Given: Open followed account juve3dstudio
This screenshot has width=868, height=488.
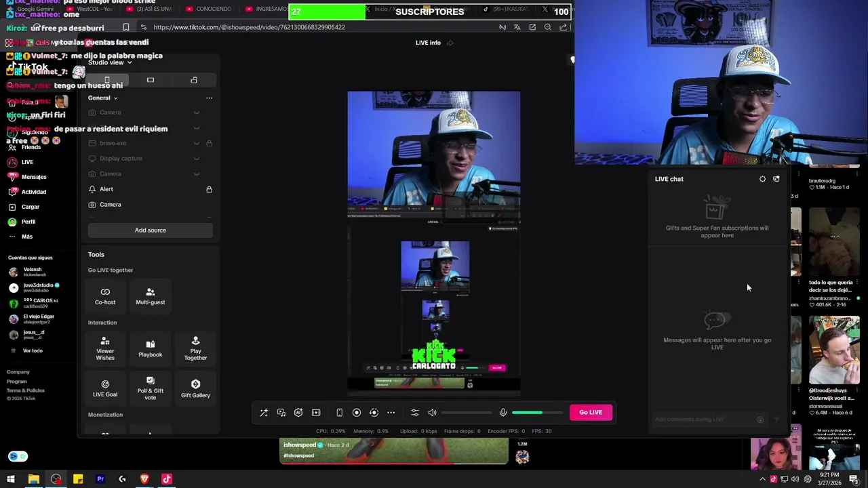Looking at the screenshot, I should coord(34,287).
